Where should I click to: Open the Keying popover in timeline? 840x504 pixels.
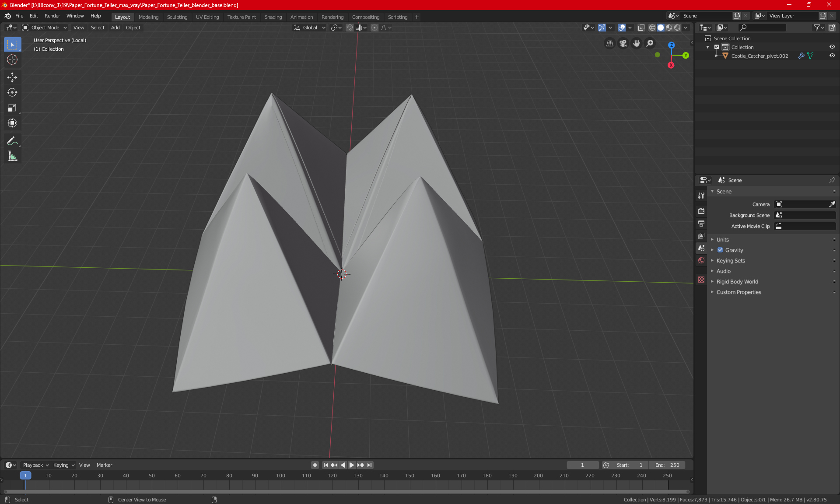pos(63,465)
